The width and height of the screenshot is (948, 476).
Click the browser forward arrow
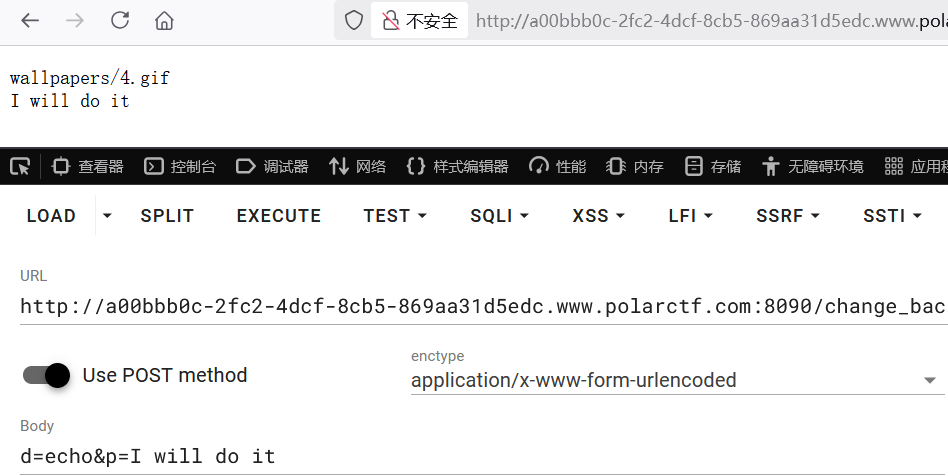pyautogui.click(x=75, y=20)
